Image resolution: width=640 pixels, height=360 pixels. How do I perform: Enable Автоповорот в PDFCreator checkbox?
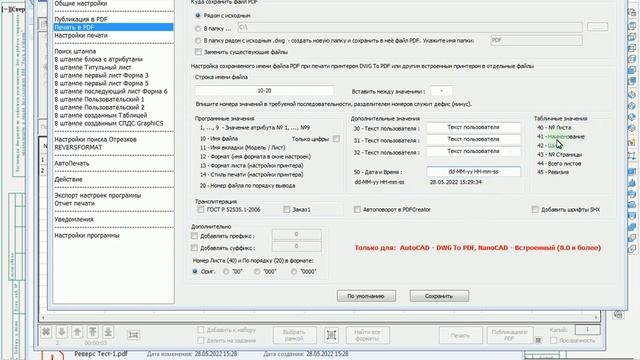click(x=357, y=209)
